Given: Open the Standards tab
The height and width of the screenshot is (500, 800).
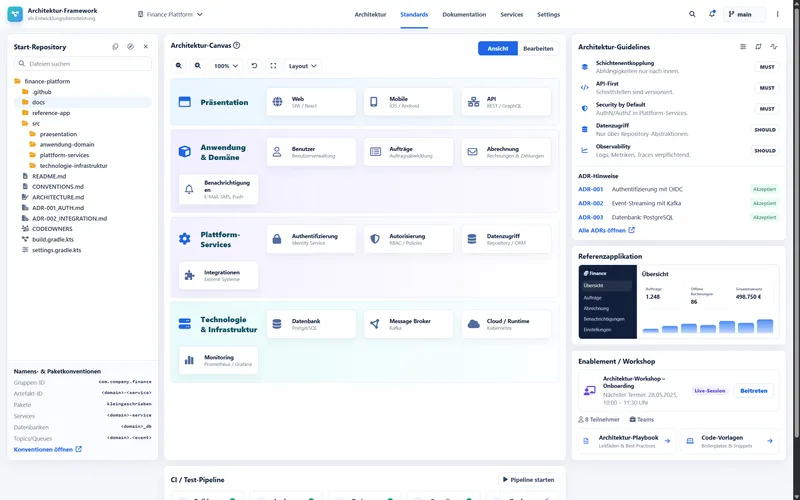Looking at the screenshot, I should (x=414, y=14).
